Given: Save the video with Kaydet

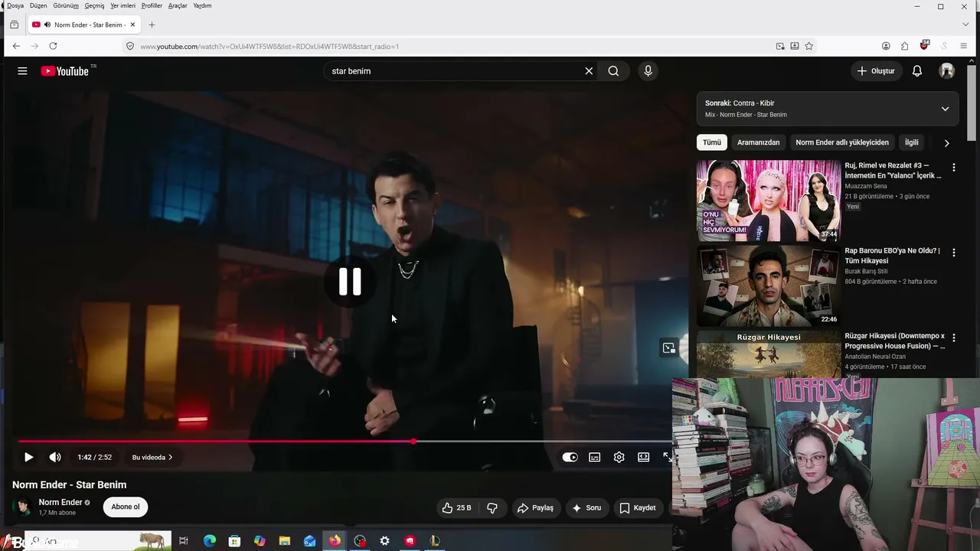Looking at the screenshot, I should coord(638,507).
